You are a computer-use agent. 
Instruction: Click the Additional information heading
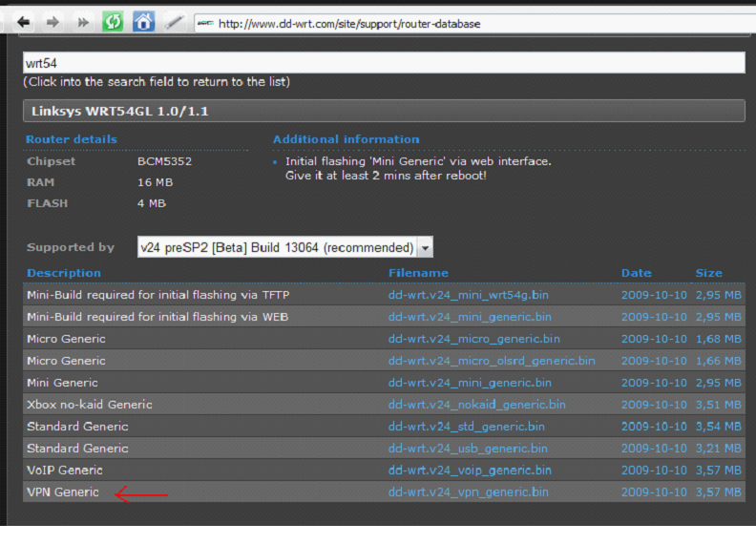[x=346, y=139]
